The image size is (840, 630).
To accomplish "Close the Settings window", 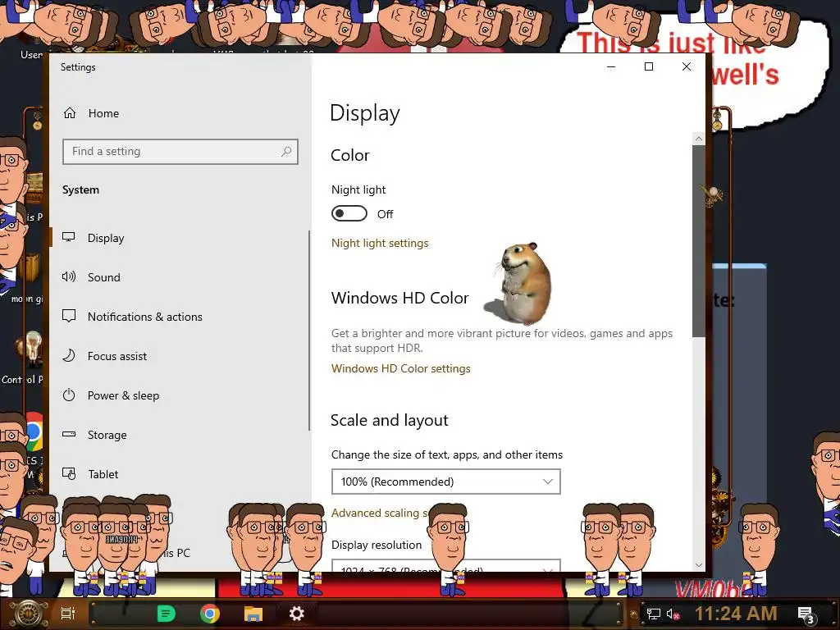I will pos(687,66).
